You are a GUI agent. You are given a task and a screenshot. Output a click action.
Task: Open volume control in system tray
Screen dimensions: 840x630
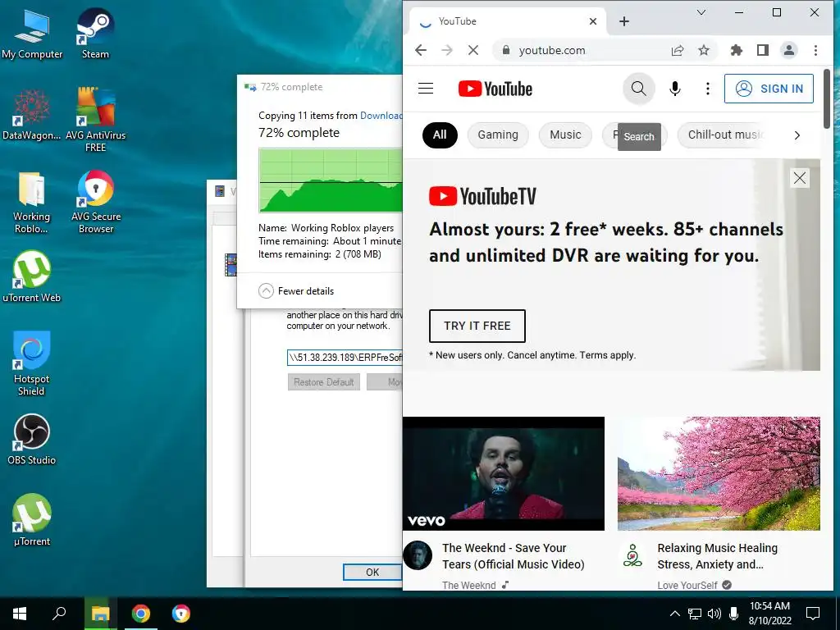click(714, 614)
